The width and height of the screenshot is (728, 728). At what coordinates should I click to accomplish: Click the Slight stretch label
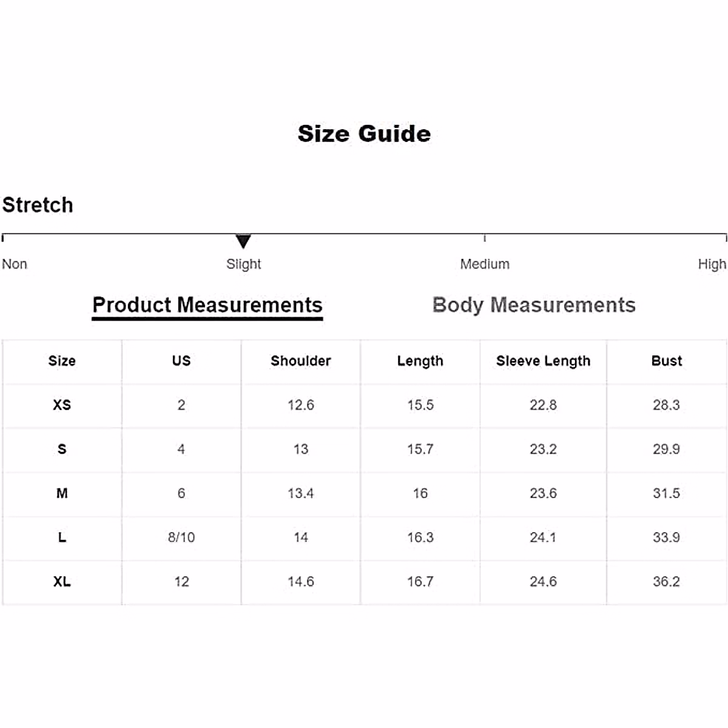click(x=243, y=264)
